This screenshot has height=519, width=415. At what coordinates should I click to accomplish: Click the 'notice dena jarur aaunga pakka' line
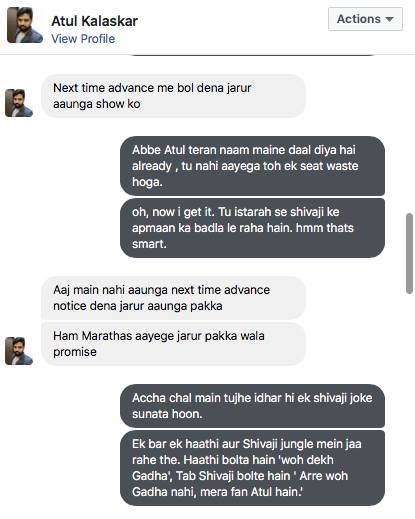pyautogui.click(x=138, y=306)
